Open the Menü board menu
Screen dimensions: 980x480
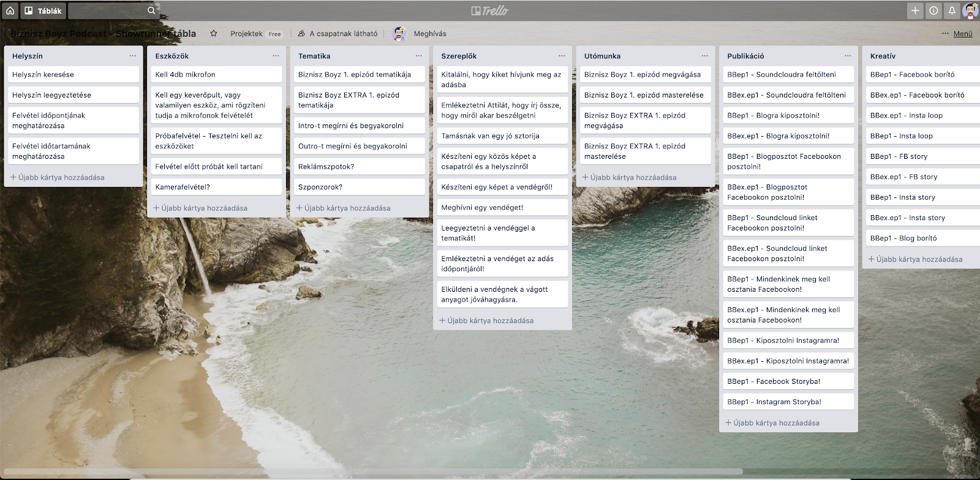click(962, 34)
